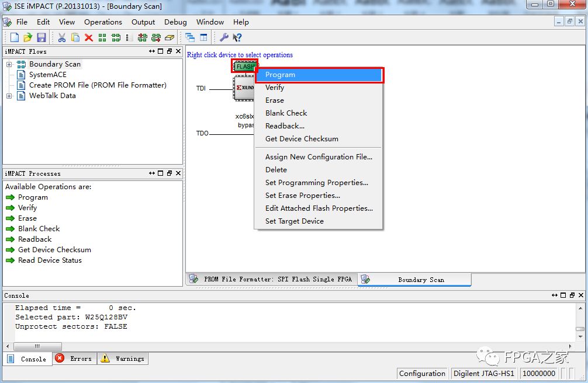Viewport: 588px width, 383px height.
Task: Switch to the Warnings tab
Action: tap(123, 358)
